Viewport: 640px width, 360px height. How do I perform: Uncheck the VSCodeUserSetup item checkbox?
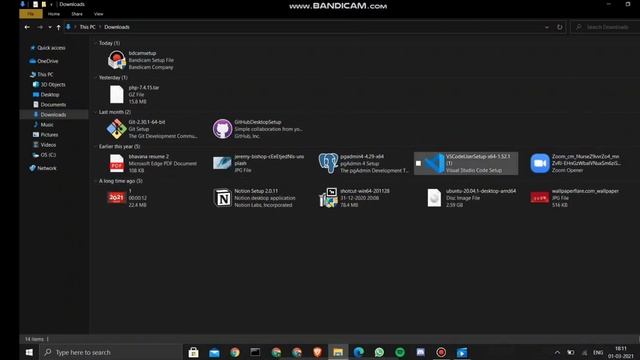[x=418, y=163]
